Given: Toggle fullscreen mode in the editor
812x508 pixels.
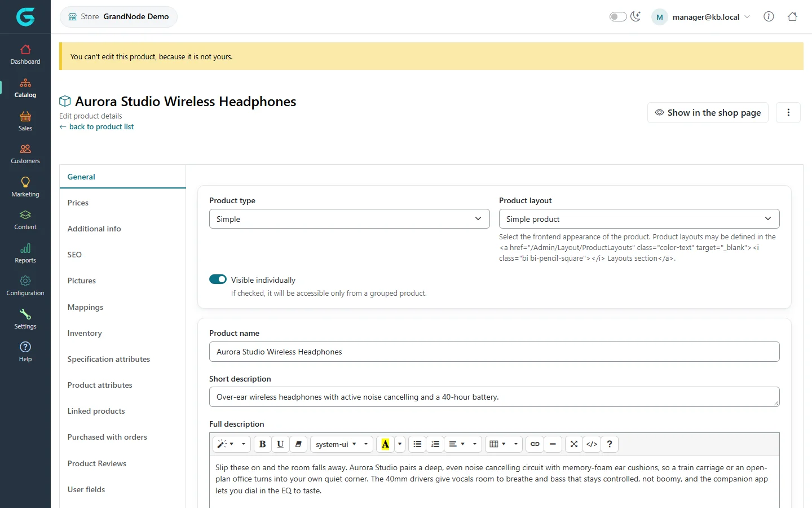Looking at the screenshot, I should click(574, 444).
